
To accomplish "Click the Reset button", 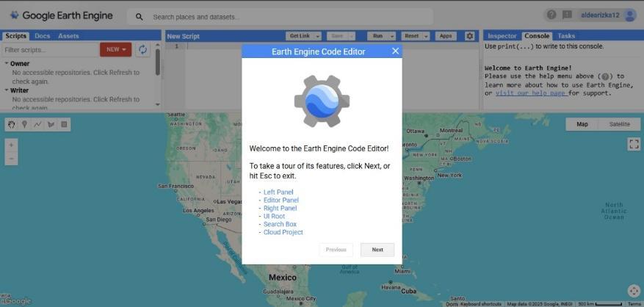I will pos(411,36).
